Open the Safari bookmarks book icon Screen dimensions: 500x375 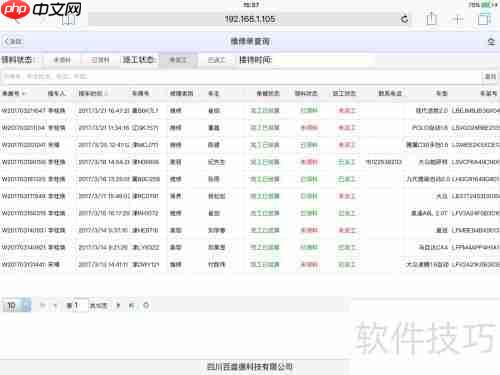[x=69, y=21]
